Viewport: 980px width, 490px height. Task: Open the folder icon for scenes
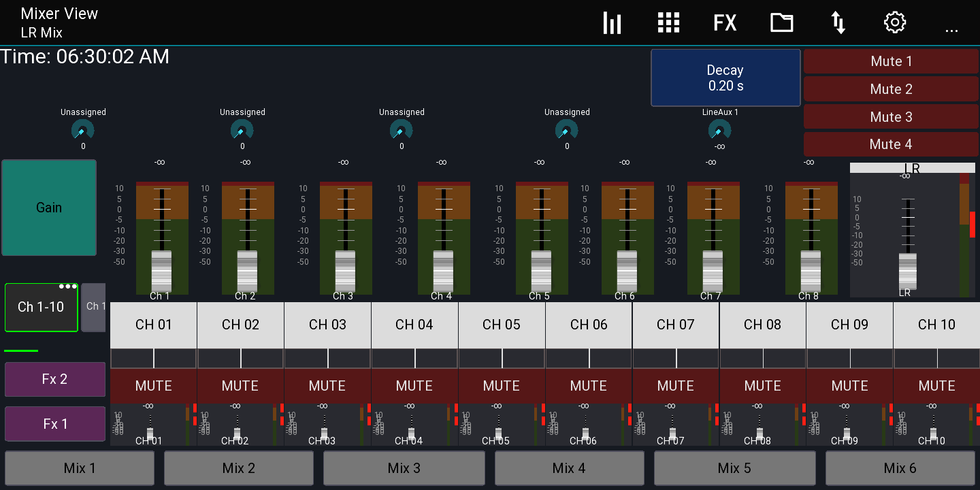(x=781, y=23)
